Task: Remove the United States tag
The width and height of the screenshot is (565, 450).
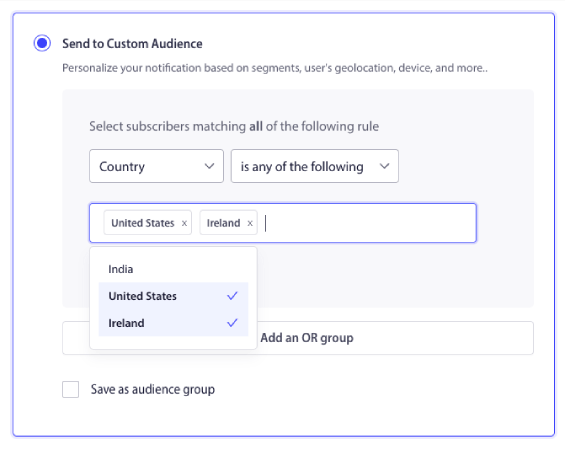Action: tap(184, 223)
